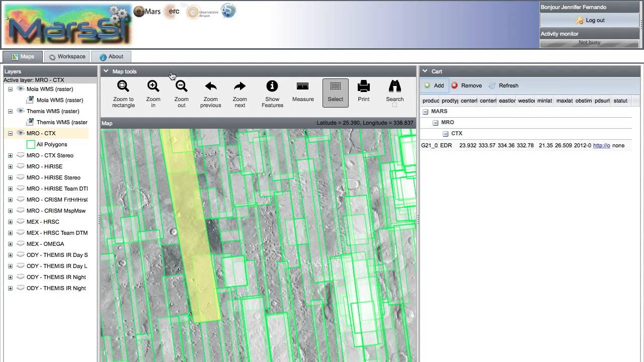
Task: Show the MEX - OMEGA layer
Action: (21, 244)
